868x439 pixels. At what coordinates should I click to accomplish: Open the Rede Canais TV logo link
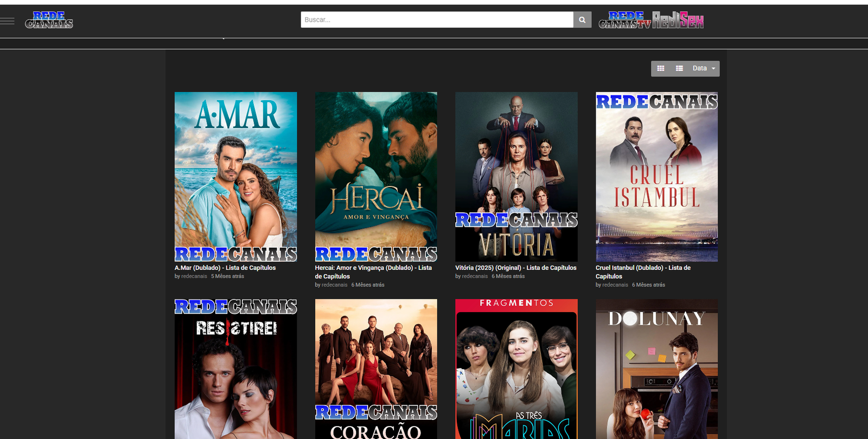[x=624, y=20]
